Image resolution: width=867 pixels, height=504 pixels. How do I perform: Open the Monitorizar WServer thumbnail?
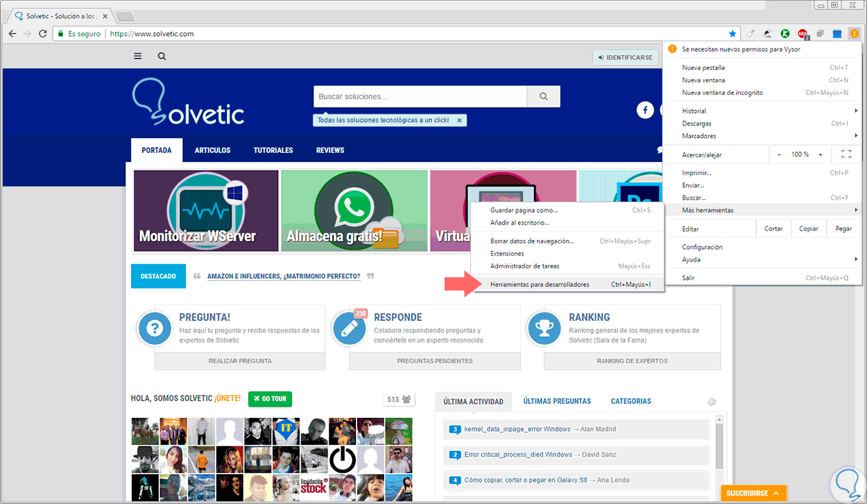pos(206,211)
